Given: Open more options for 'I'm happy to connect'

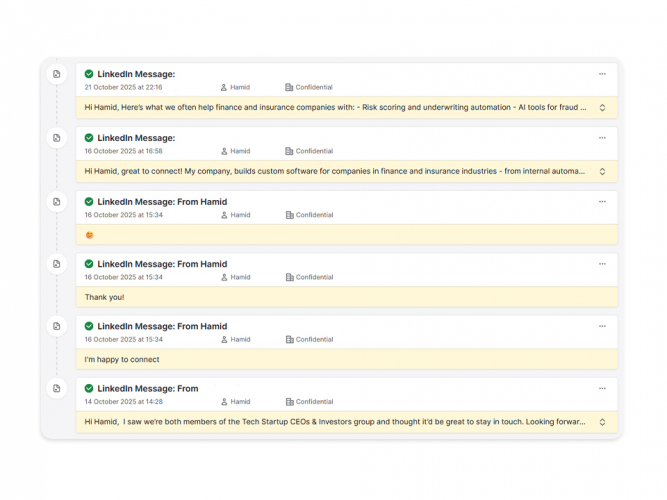Looking at the screenshot, I should (x=602, y=326).
